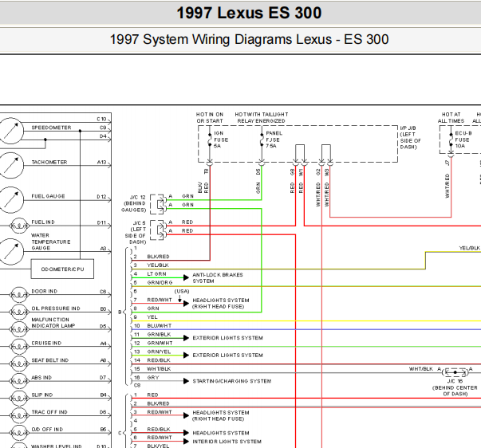481x448 pixels.
Task: Click the J7 connector label under ECU-B fuse
Action: point(447,163)
